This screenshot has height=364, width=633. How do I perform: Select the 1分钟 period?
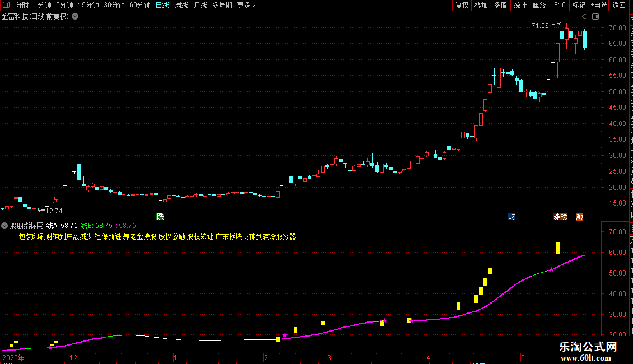(x=43, y=5)
